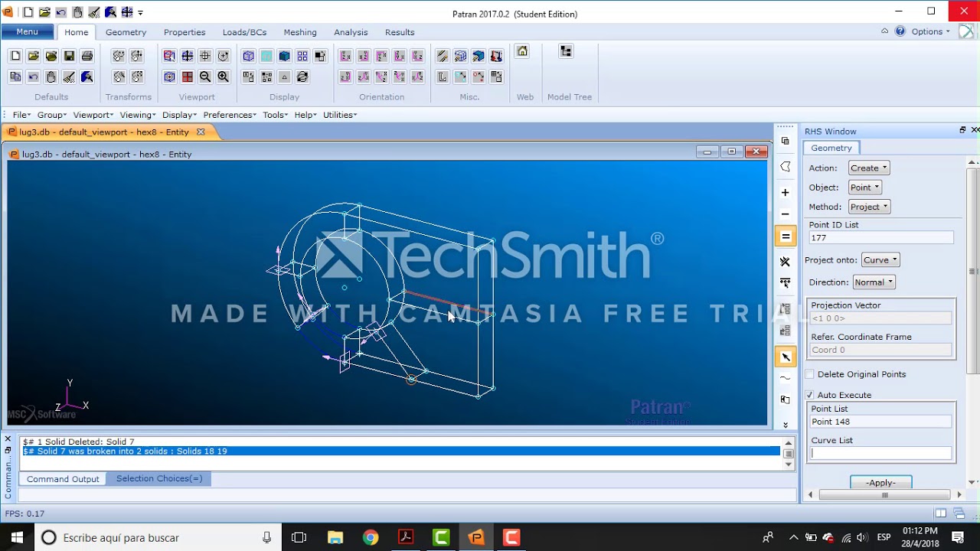
Task: Switch to the Geometry ribbon tab
Action: click(x=126, y=32)
